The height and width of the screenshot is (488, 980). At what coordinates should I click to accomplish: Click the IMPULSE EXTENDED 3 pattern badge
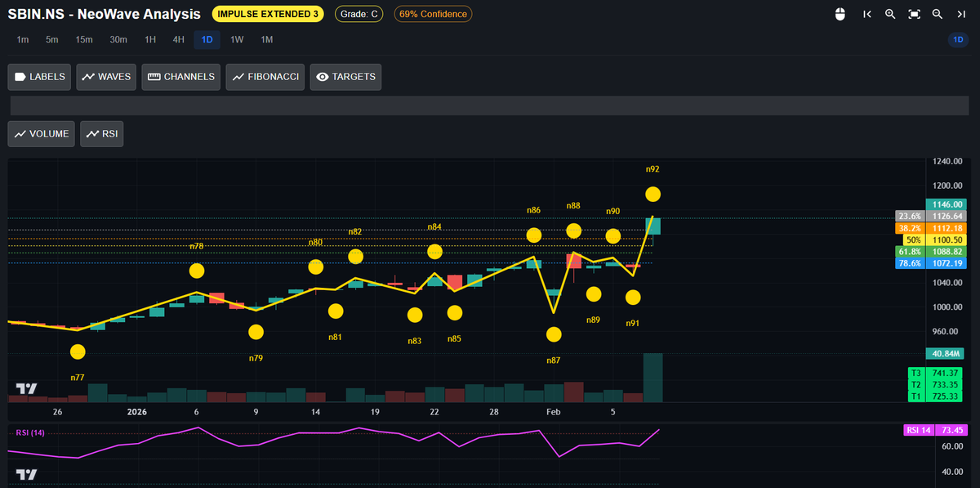pos(268,14)
